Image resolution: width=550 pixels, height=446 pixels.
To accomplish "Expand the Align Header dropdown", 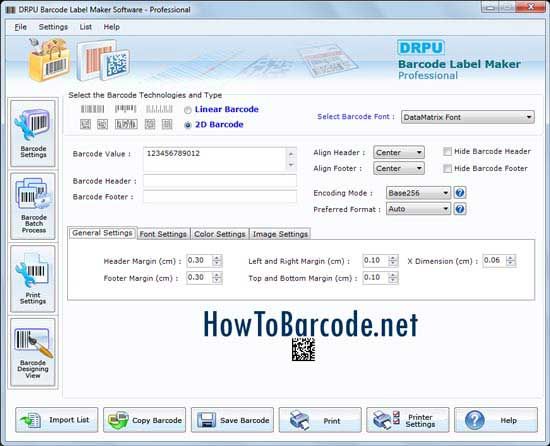I will (399, 153).
